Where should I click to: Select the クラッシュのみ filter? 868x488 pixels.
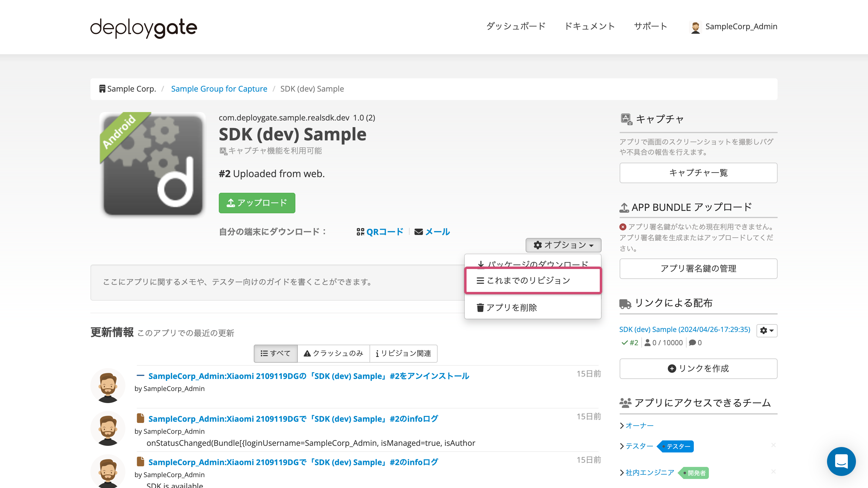[x=333, y=353]
